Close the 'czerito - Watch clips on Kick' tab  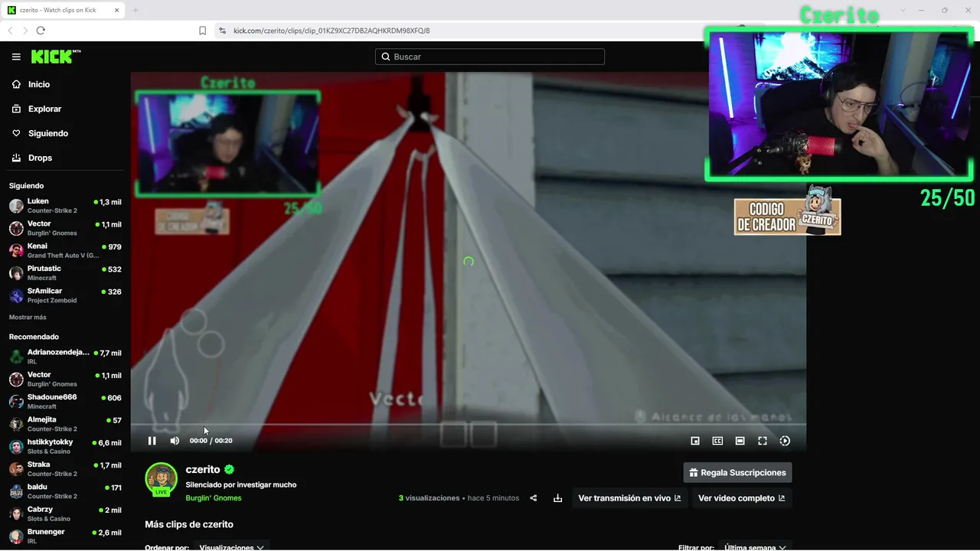pyautogui.click(x=116, y=10)
